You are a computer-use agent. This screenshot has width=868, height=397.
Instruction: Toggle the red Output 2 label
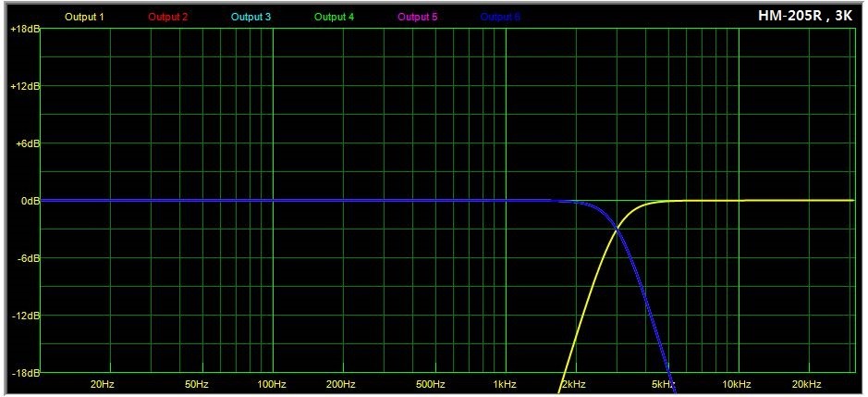point(167,17)
